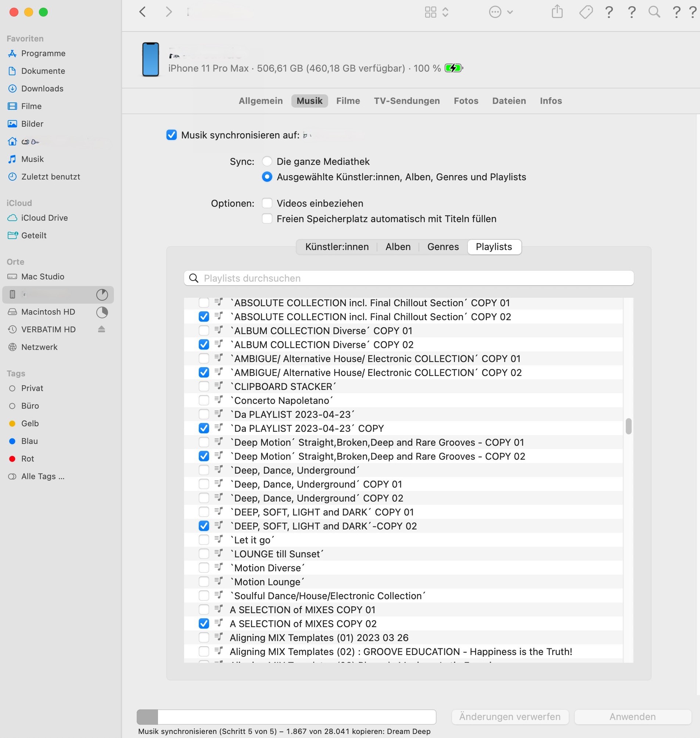Check the `Let it go´ playlist

[204, 540]
